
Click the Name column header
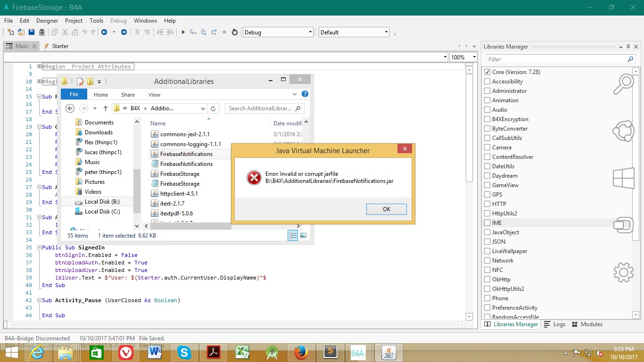tap(158, 123)
